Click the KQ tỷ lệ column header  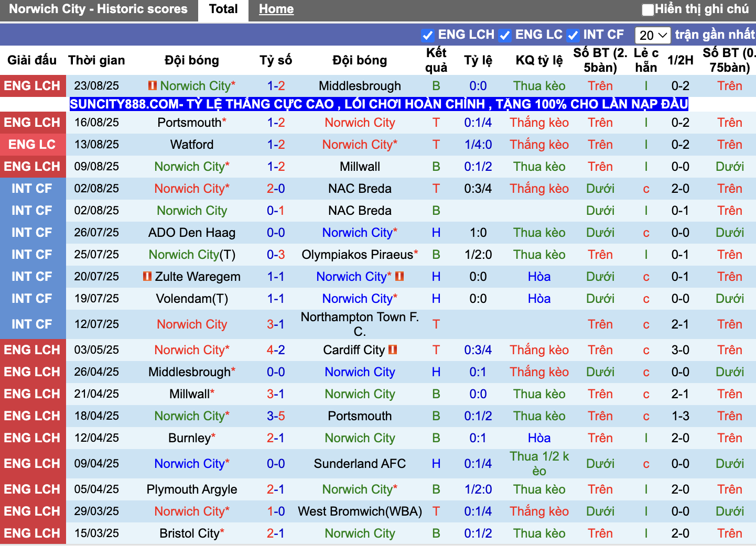tap(539, 60)
